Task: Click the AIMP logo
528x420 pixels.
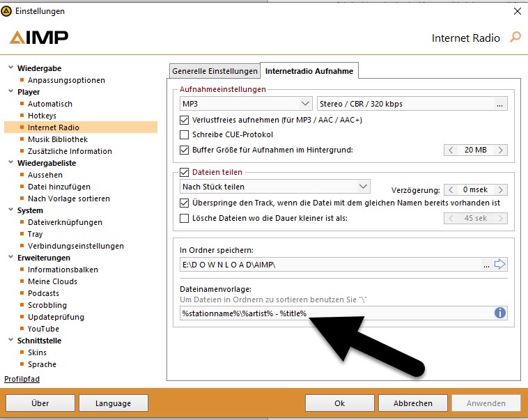Action: click(x=39, y=37)
